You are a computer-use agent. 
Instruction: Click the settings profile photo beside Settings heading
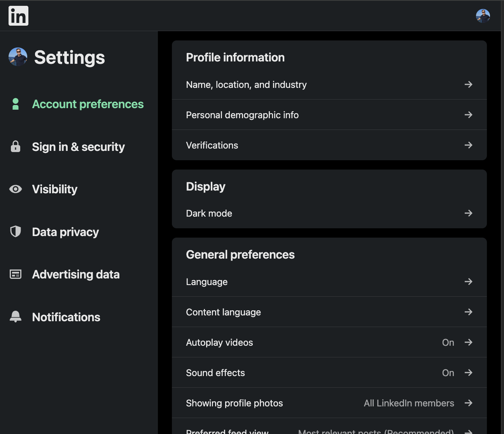click(x=18, y=57)
